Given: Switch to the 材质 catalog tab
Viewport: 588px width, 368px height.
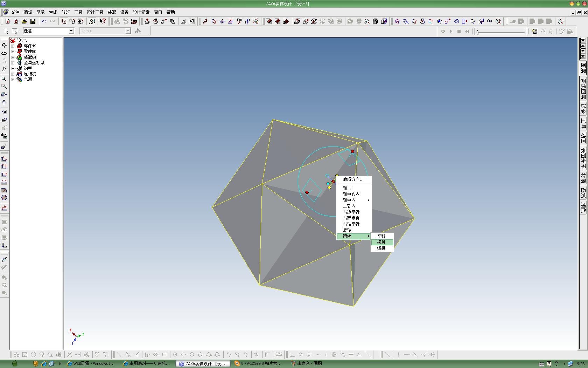Looking at the screenshot, I should pyautogui.click(x=583, y=178).
